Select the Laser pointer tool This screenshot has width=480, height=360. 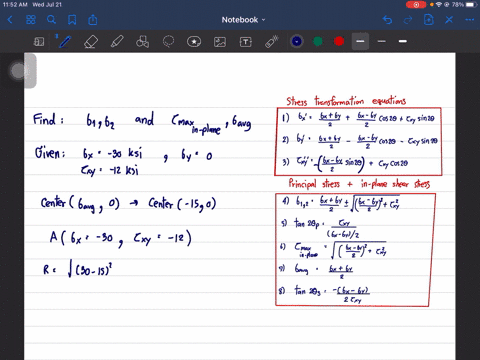[x=272, y=42]
